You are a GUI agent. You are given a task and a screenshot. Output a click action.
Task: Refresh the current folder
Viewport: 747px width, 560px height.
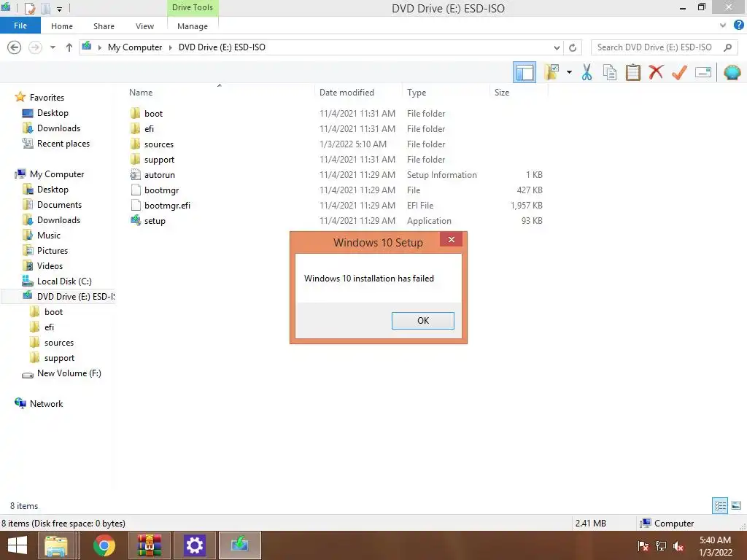point(573,47)
